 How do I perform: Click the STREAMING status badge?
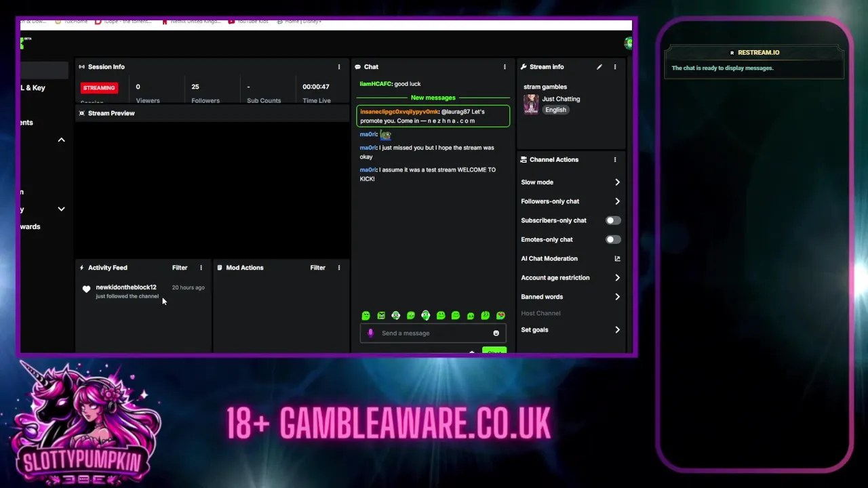[x=99, y=88]
